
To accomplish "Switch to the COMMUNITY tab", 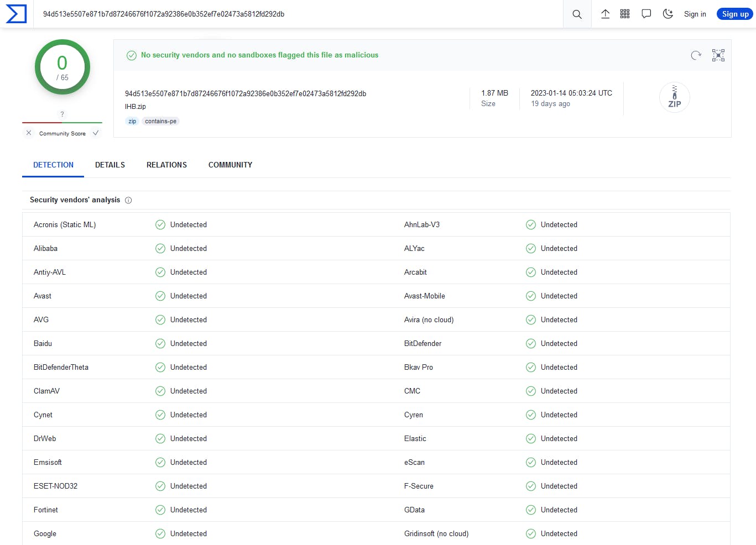I will click(230, 165).
